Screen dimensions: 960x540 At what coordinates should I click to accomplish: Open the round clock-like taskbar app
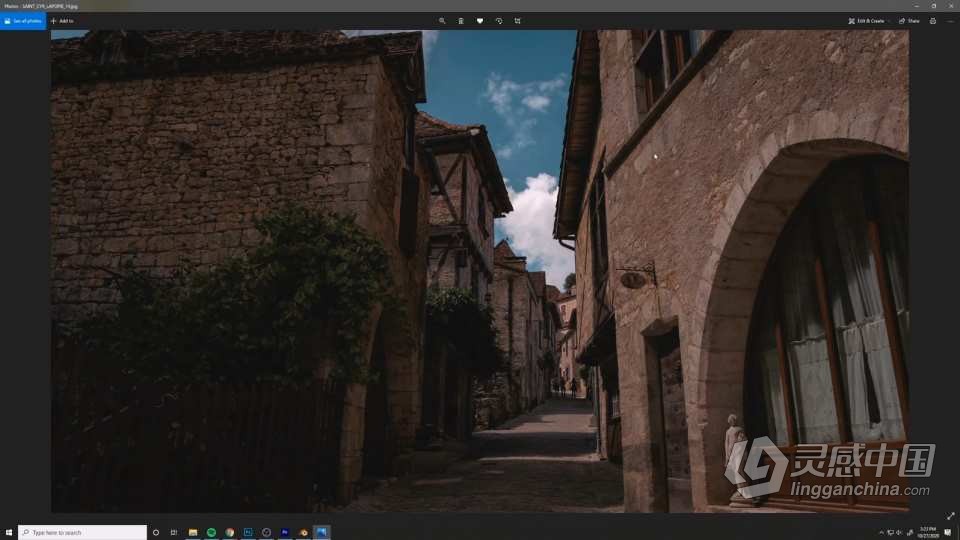pos(266,533)
